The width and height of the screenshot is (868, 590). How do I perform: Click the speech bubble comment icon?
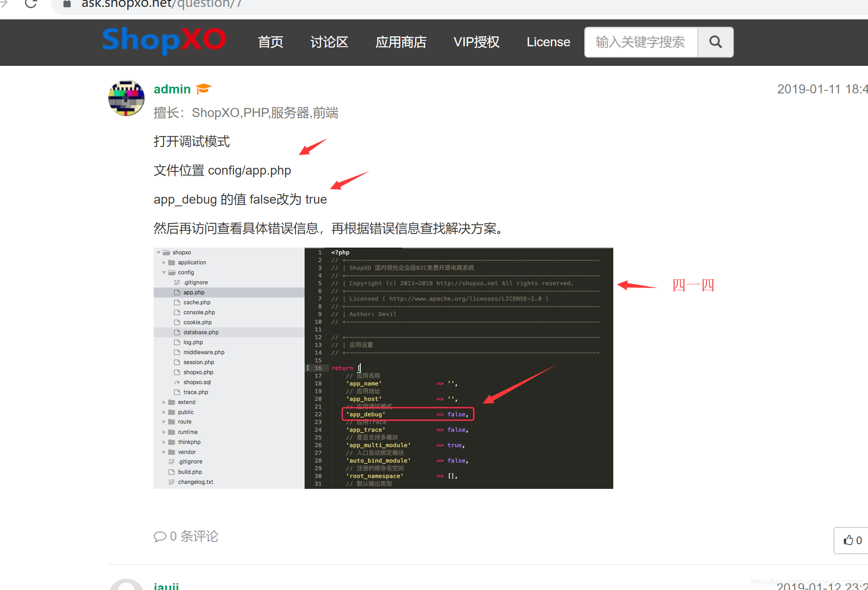(160, 537)
